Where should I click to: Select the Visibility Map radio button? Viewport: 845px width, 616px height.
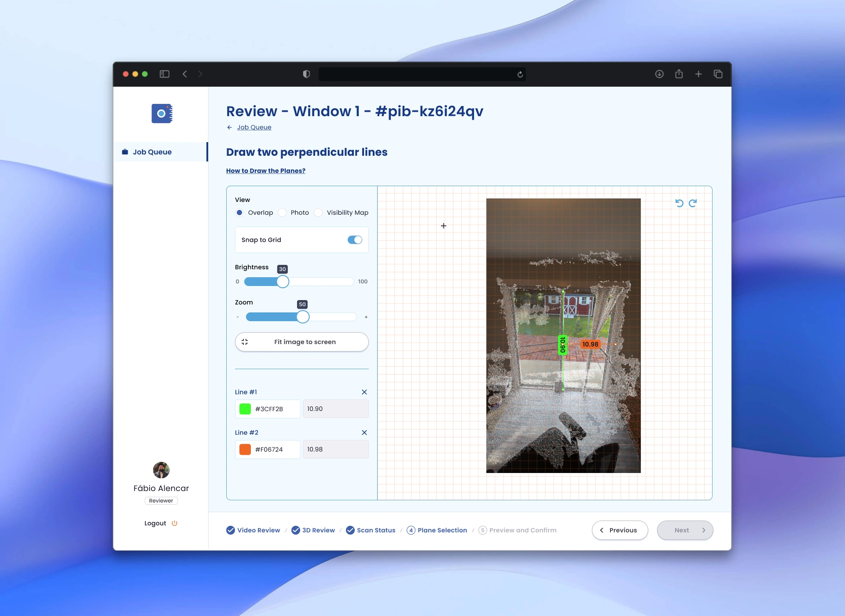click(x=318, y=213)
